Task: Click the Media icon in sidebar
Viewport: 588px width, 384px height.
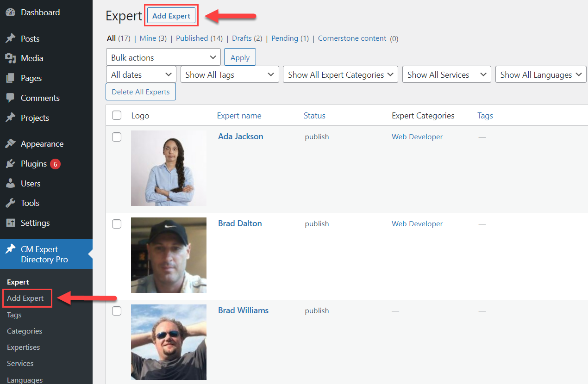Action: pyautogui.click(x=11, y=58)
